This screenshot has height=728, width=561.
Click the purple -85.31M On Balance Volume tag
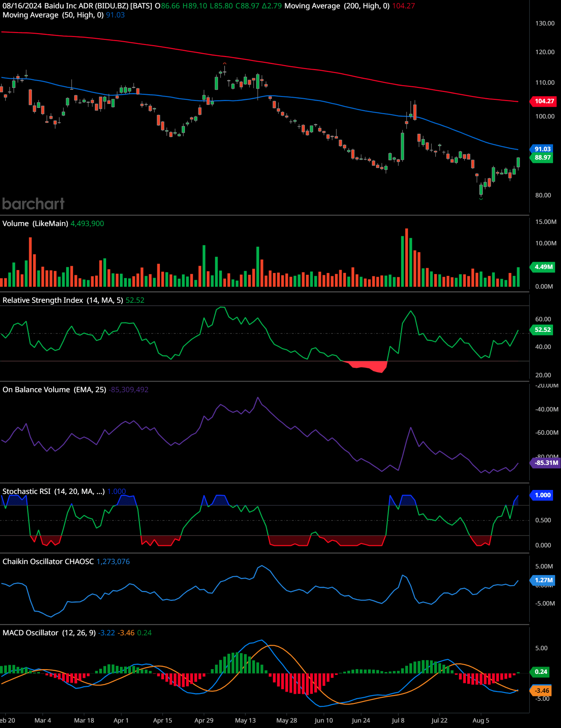pos(545,463)
